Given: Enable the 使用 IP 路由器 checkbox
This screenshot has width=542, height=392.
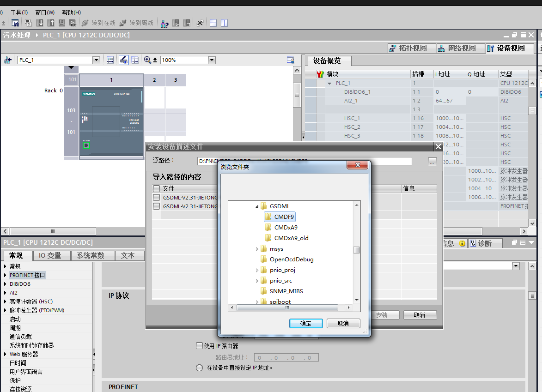Looking at the screenshot, I should [x=199, y=346].
